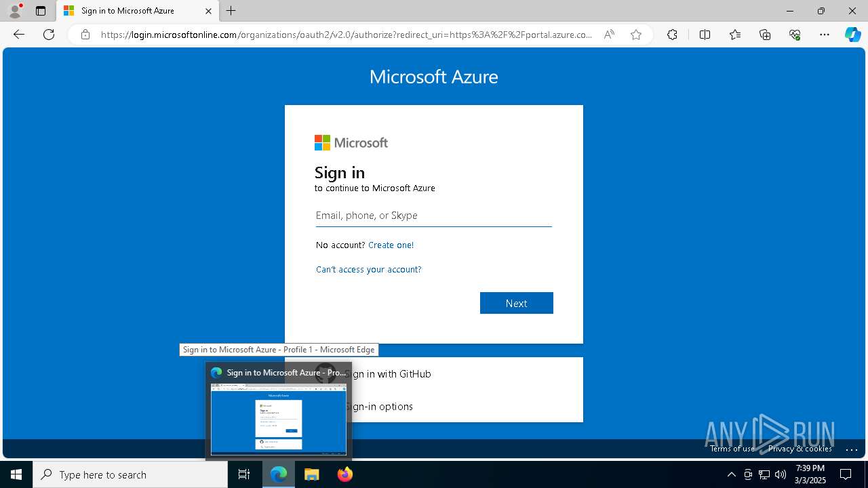Viewport: 868px width, 488px height.
Task: Minimize the Edge window
Action: (789, 11)
